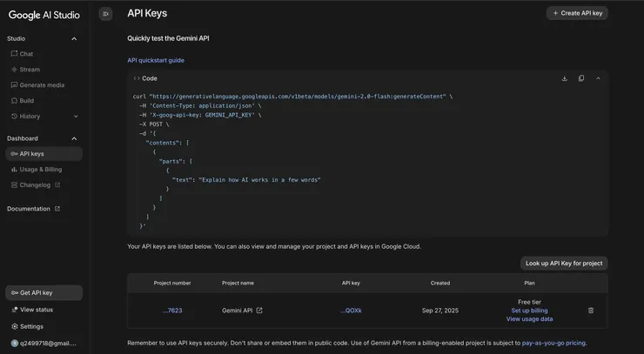Viewport: 644px width, 354px height.
Task: Open Settings gear in sidebar
Action: click(x=14, y=326)
